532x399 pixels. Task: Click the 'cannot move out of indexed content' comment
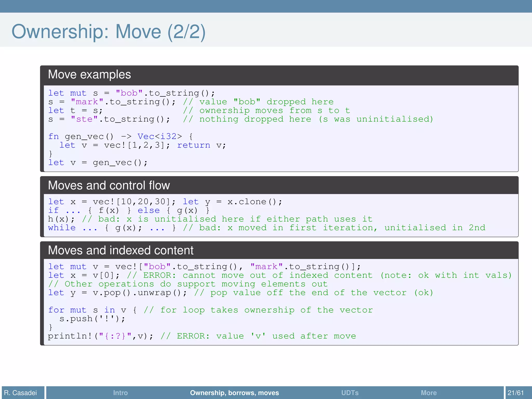277,275
